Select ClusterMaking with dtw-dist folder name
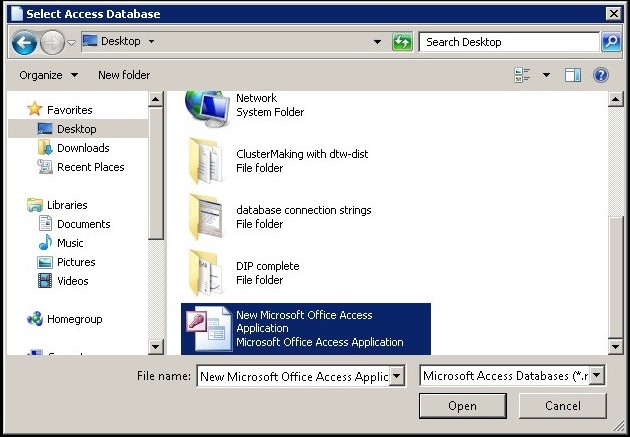The image size is (630, 437). 302,154
